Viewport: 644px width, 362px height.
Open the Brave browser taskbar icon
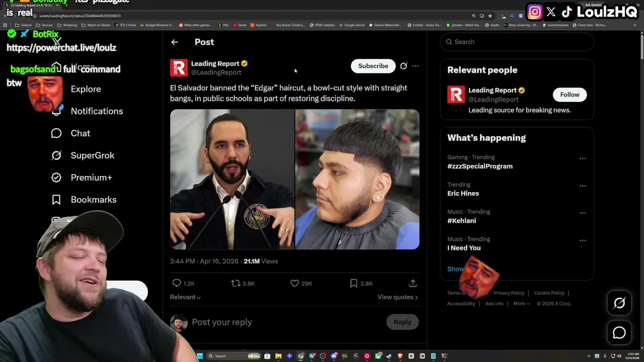400,356
